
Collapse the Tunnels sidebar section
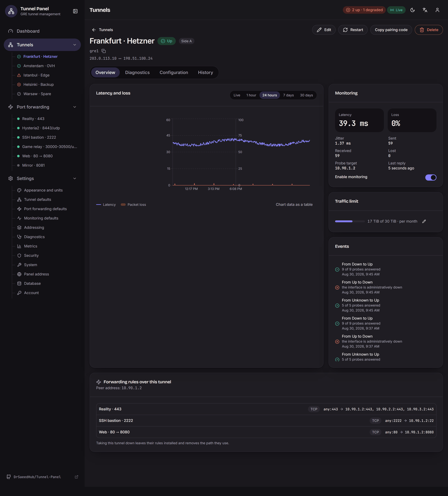[x=75, y=45]
